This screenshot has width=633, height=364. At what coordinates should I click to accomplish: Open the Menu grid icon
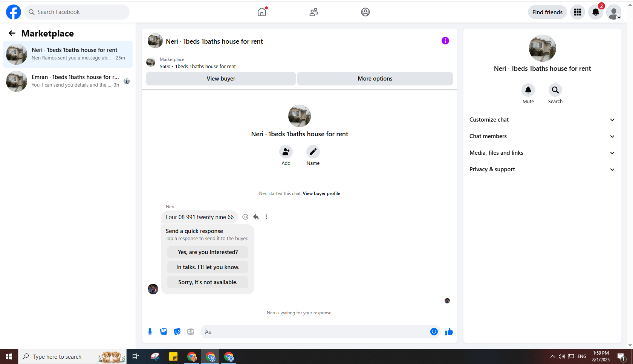pos(578,12)
